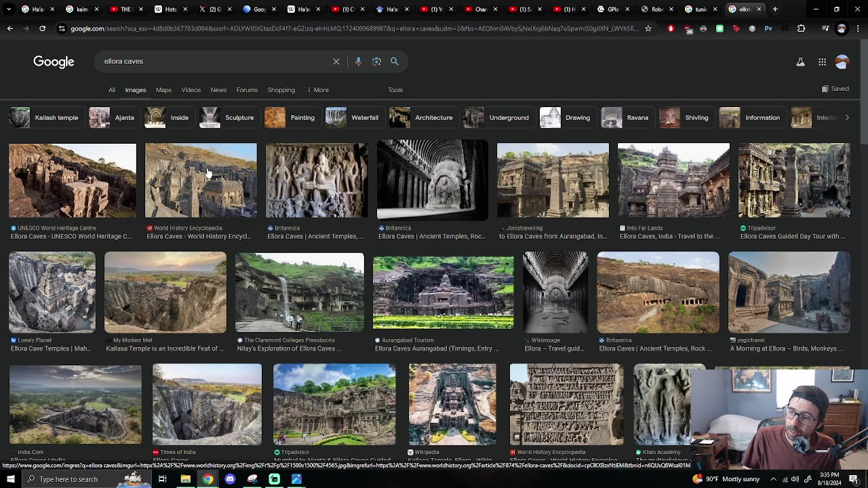Open the Shopping tab
The height and width of the screenshot is (488, 868).
(x=281, y=89)
